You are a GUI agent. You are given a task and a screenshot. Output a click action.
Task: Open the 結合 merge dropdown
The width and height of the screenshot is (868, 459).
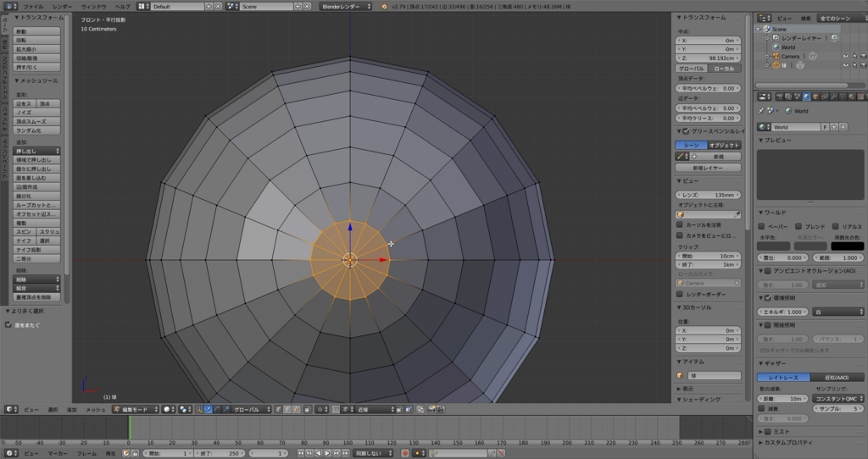pyautogui.click(x=36, y=288)
